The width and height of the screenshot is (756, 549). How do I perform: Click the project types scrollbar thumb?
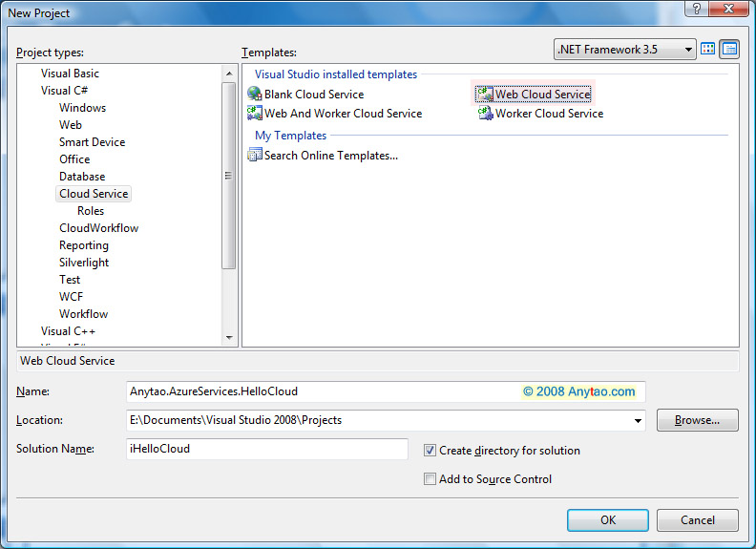pos(229,175)
